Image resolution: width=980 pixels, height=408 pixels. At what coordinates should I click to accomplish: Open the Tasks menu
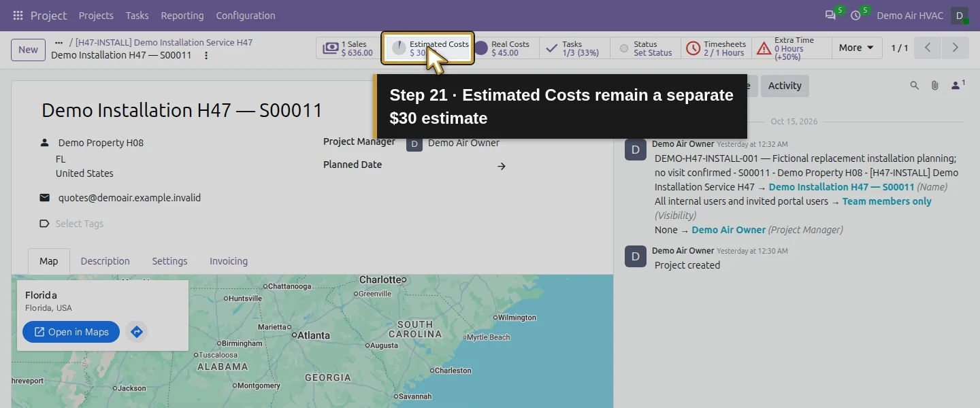pos(137,15)
